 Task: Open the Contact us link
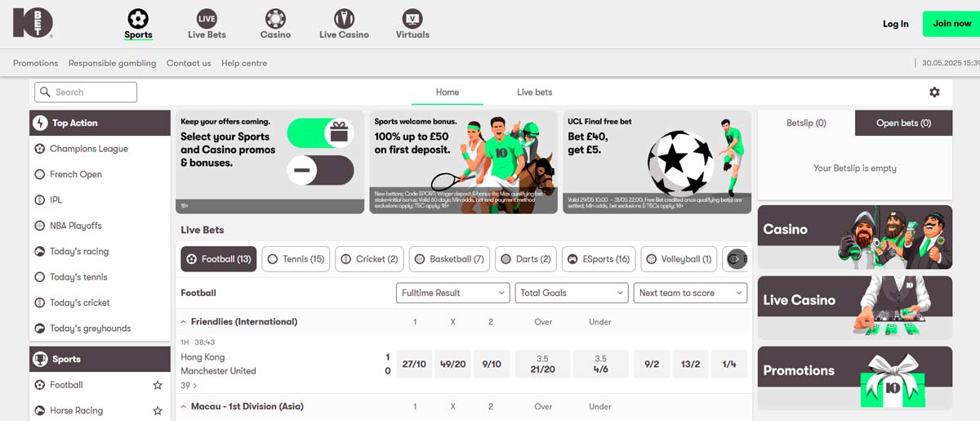pos(189,63)
